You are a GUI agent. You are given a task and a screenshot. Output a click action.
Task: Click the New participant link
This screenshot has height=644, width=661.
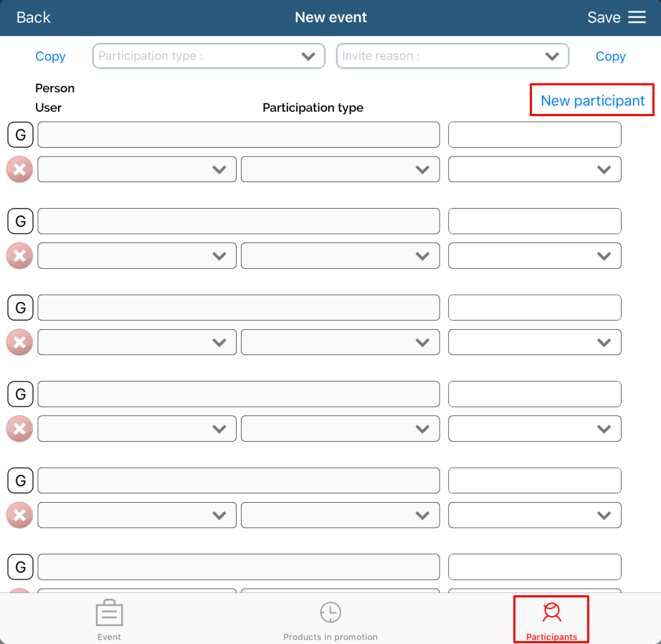point(592,100)
